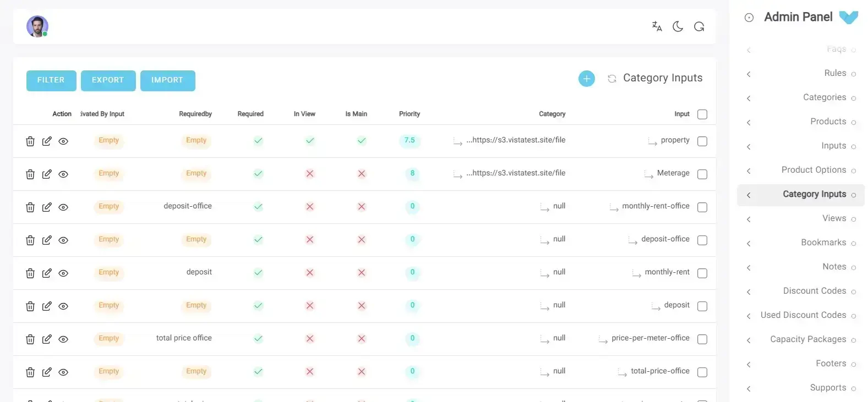The width and height of the screenshot is (868, 402).
Task: Tick the monthly-rent row checkbox
Action: tap(702, 273)
